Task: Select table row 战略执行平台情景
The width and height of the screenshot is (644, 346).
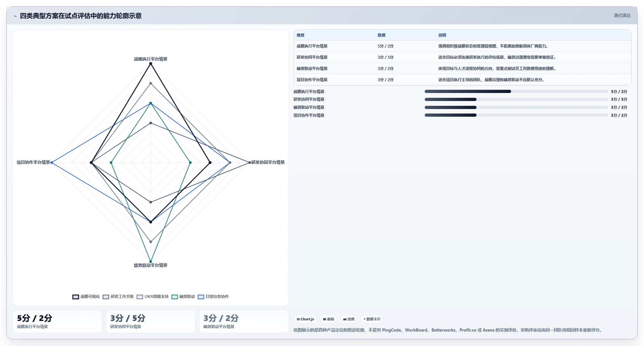Action: 462,46
